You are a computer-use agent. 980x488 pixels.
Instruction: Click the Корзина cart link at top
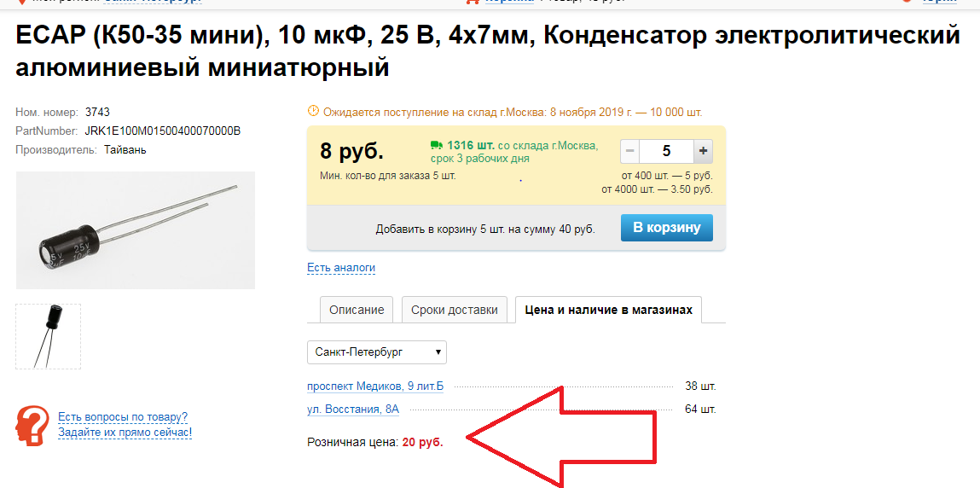[x=510, y=1]
